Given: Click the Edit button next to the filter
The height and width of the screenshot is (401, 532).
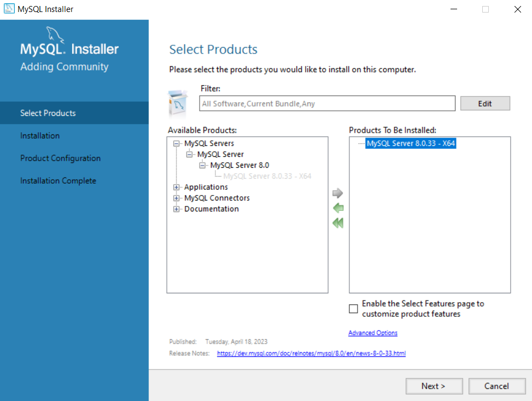Looking at the screenshot, I should point(484,103).
